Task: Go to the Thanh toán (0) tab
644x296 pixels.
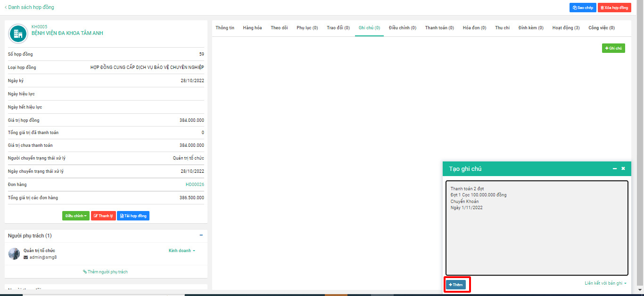Action: (439, 28)
